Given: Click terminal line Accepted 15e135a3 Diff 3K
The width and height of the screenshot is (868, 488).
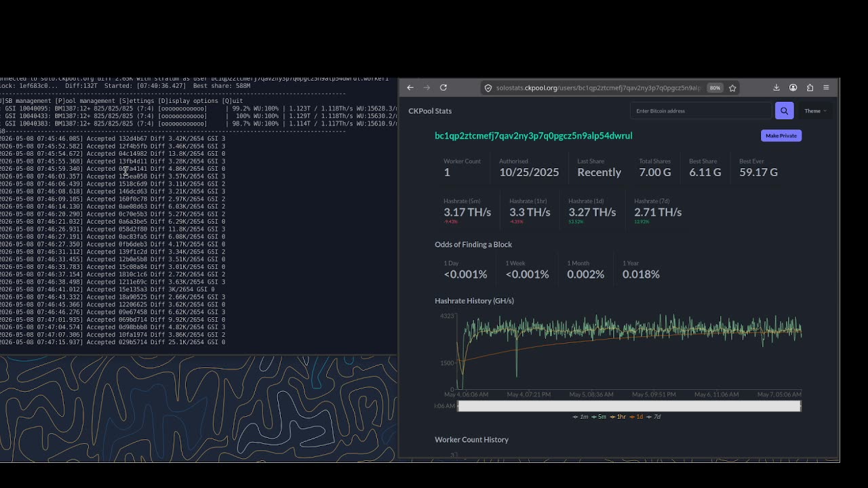Looking at the screenshot, I should 107,289.
